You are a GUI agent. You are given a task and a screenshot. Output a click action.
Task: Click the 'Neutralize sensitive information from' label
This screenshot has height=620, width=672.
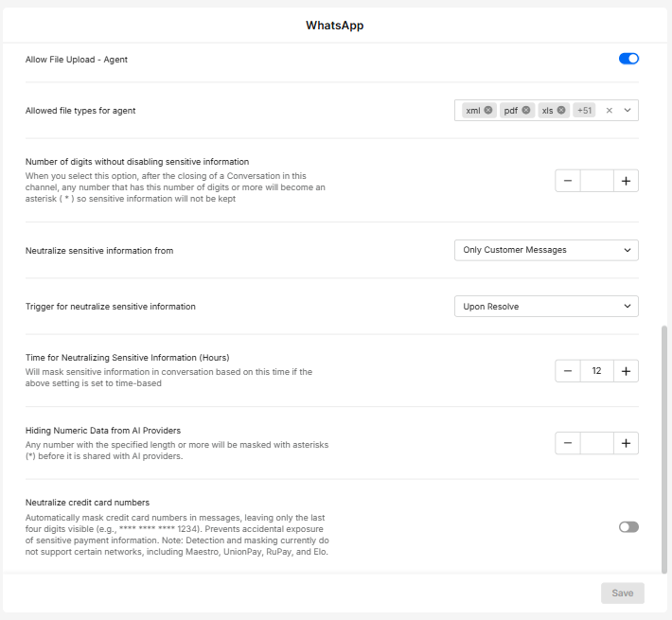pyautogui.click(x=99, y=251)
